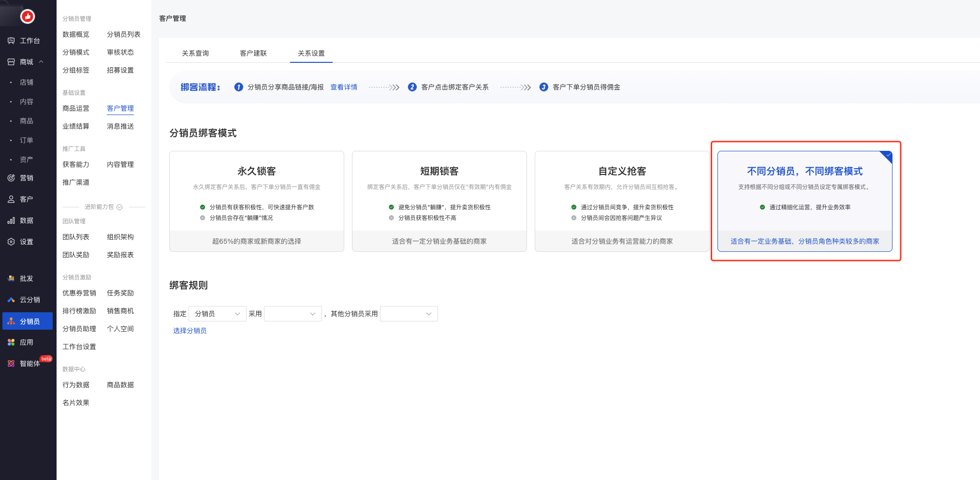The width and height of the screenshot is (980, 480).
Task: Open the 批发 wholesale icon
Action: pyautogui.click(x=11, y=278)
